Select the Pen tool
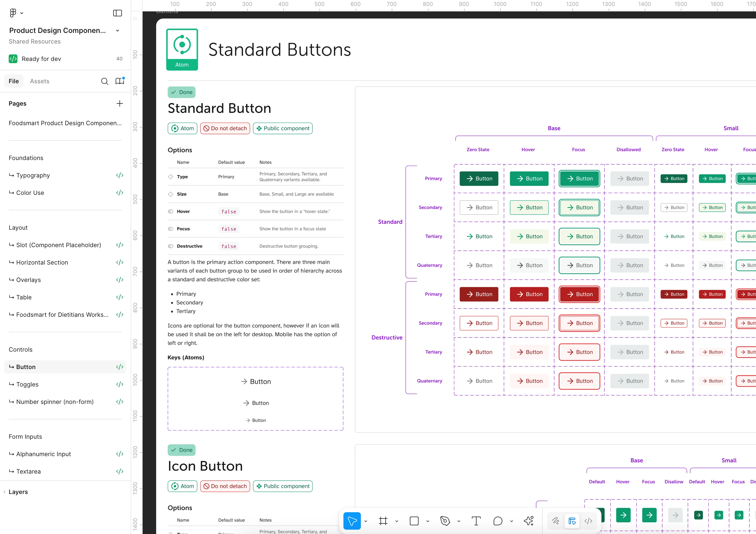This screenshot has height=534, width=756. (445, 521)
